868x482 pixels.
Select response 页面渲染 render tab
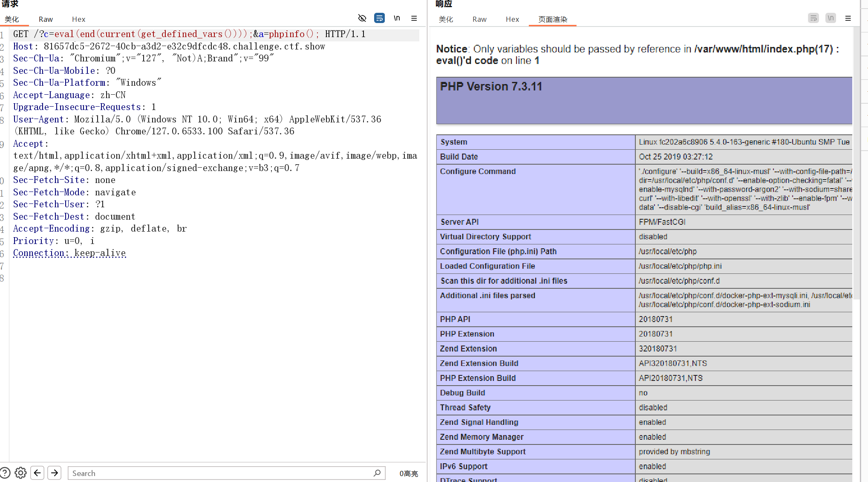point(553,19)
